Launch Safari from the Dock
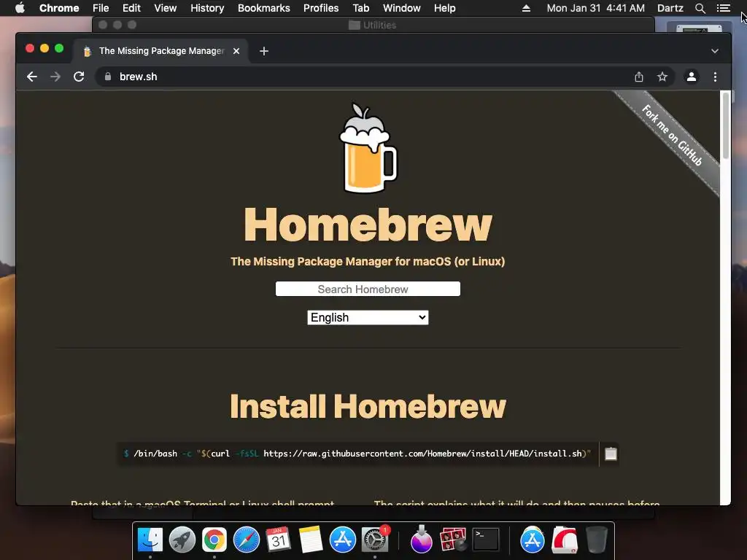This screenshot has width=747, height=560. (x=247, y=540)
